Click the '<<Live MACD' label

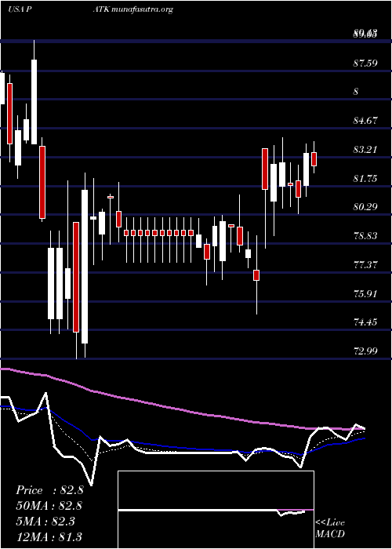click(330, 529)
